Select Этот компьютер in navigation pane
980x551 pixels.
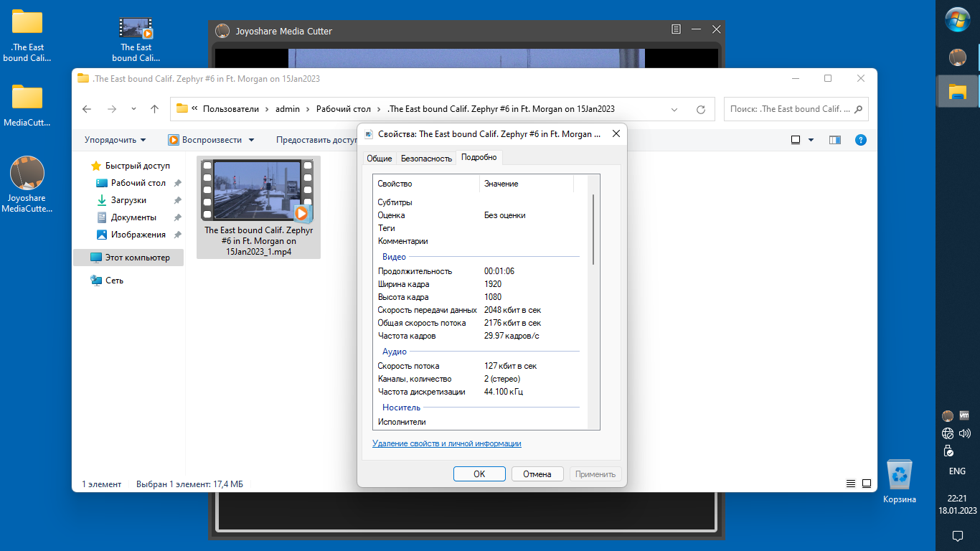[137, 258]
